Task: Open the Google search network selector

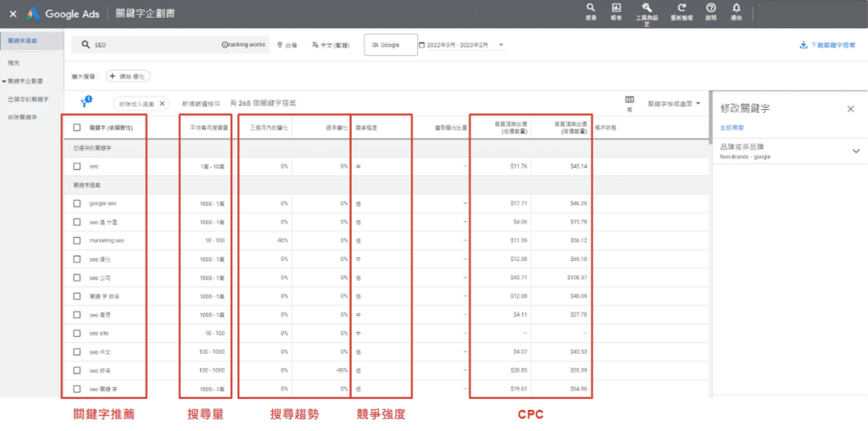Action: click(x=391, y=46)
